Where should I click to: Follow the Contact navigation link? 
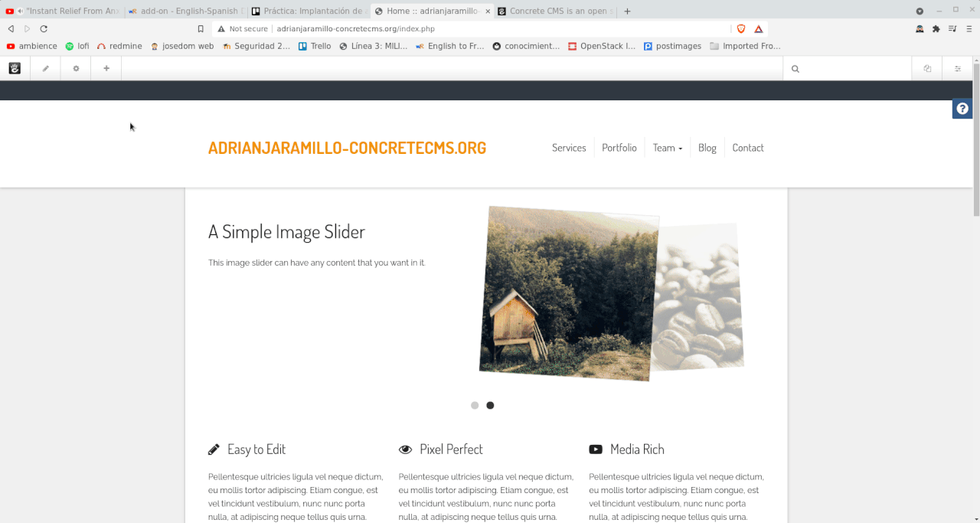click(x=748, y=148)
